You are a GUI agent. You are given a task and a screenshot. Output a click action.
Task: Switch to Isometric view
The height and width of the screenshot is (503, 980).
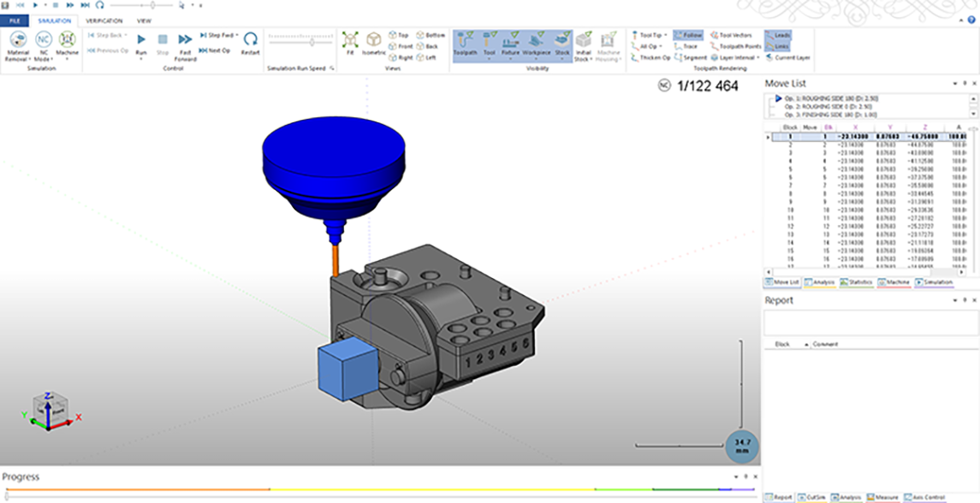[x=373, y=43]
